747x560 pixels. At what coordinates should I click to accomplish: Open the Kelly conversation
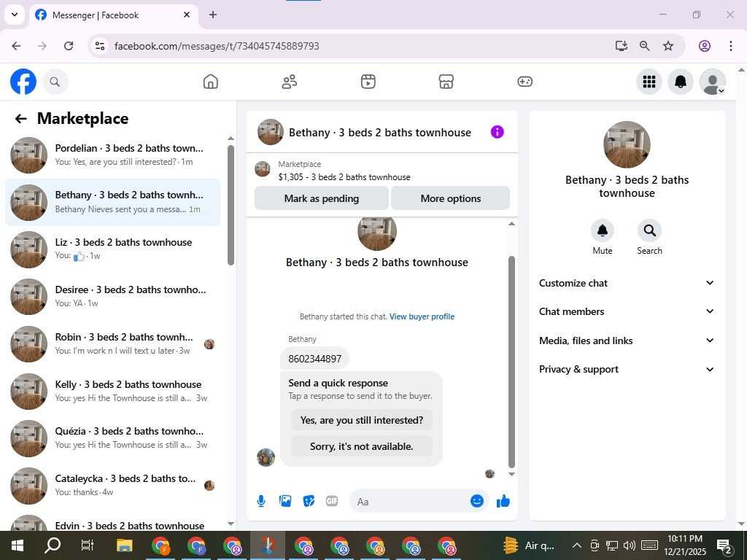click(x=112, y=392)
